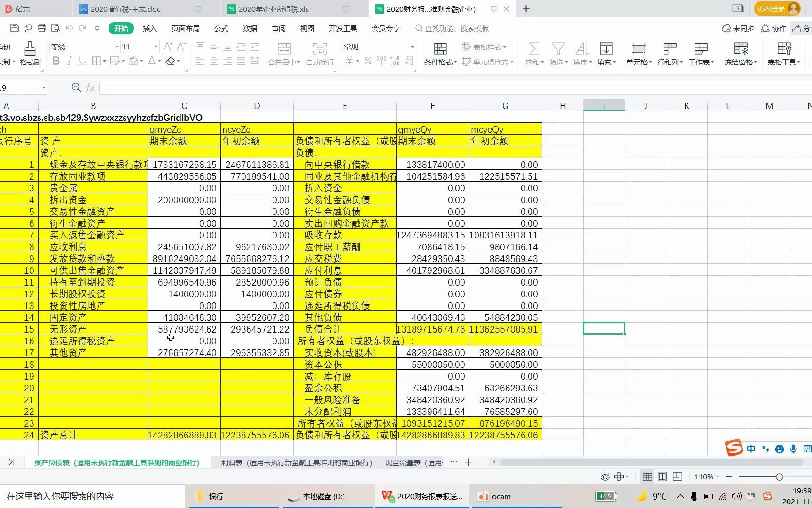812x508 pixels.
Task: Apply the fill color bucket
Action: 134,61
